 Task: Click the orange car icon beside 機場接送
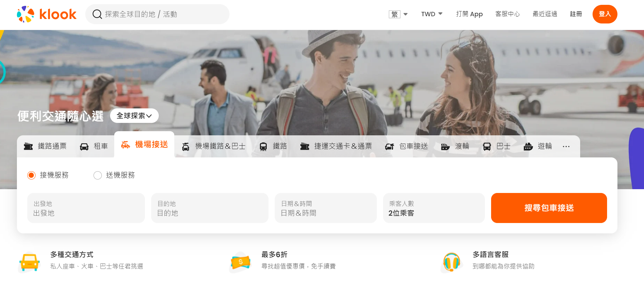126,145
